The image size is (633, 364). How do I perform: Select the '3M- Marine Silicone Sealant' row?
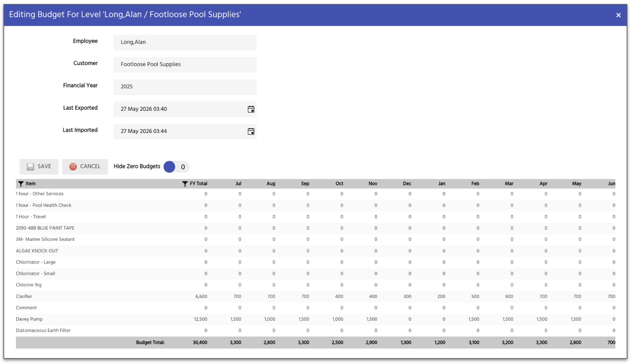(316, 240)
